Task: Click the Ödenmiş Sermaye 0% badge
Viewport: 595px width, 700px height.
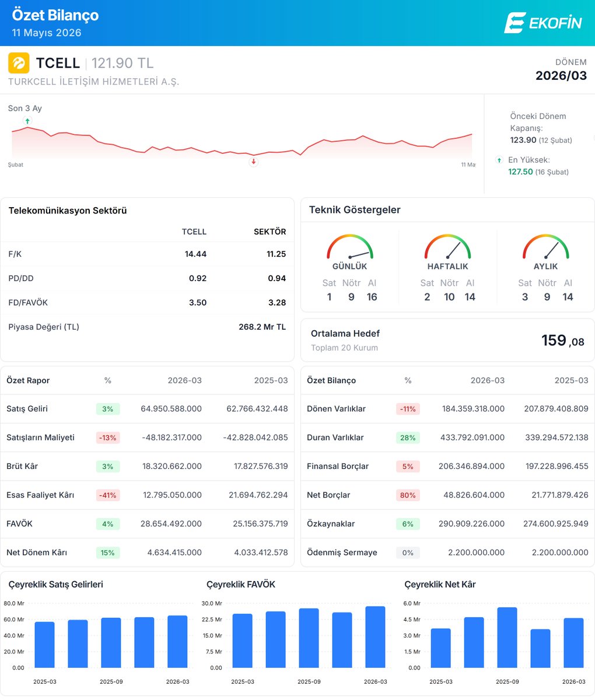Action: (408, 552)
